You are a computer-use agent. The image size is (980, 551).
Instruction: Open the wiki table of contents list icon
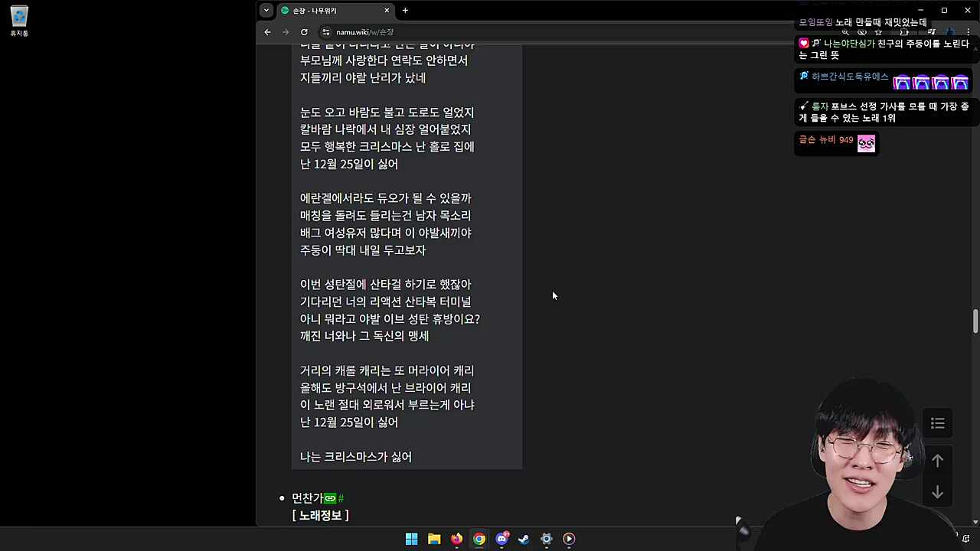tap(937, 423)
